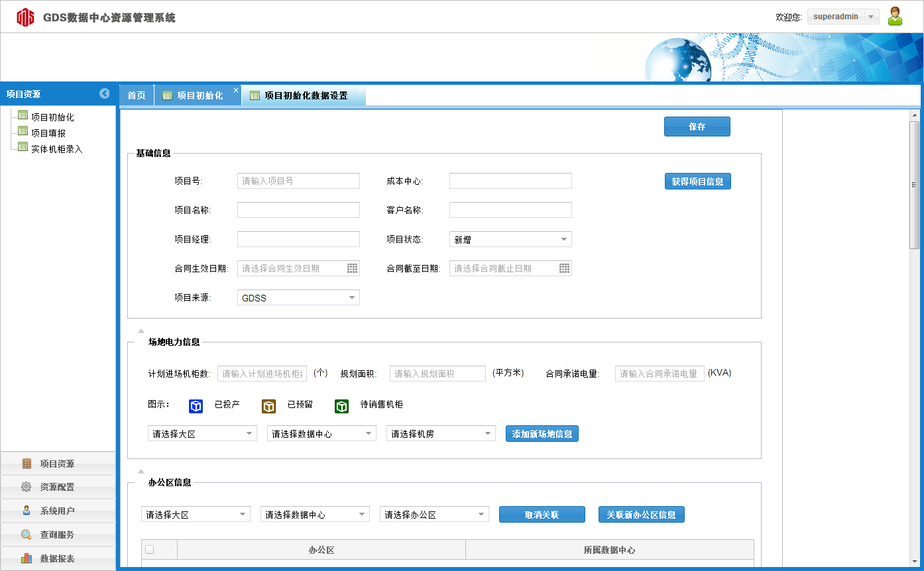Collapse the 场地电力信息 section triangle
The height and width of the screenshot is (571, 924).
[141, 331]
